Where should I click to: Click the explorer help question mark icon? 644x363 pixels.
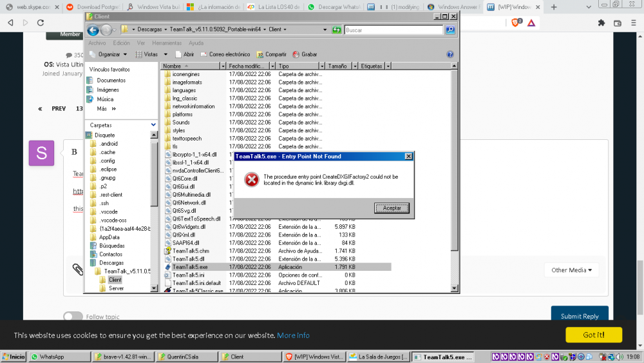pyautogui.click(x=450, y=55)
